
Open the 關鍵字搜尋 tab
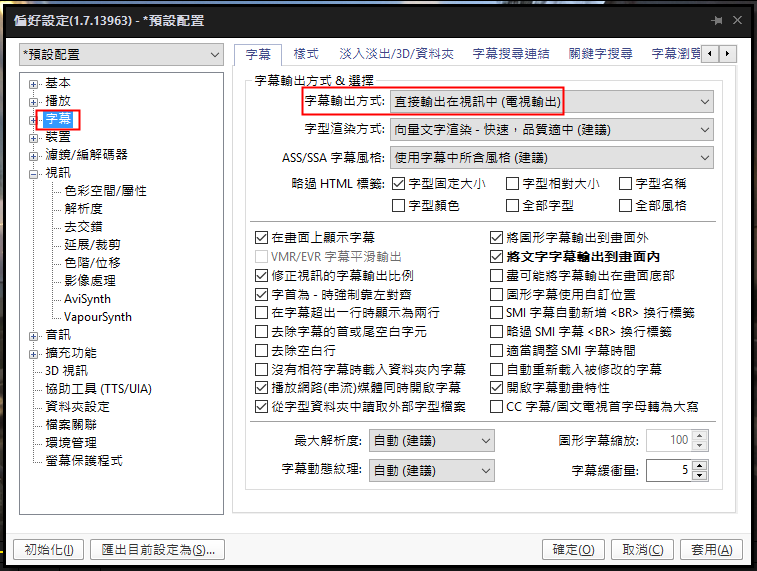pyautogui.click(x=601, y=54)
